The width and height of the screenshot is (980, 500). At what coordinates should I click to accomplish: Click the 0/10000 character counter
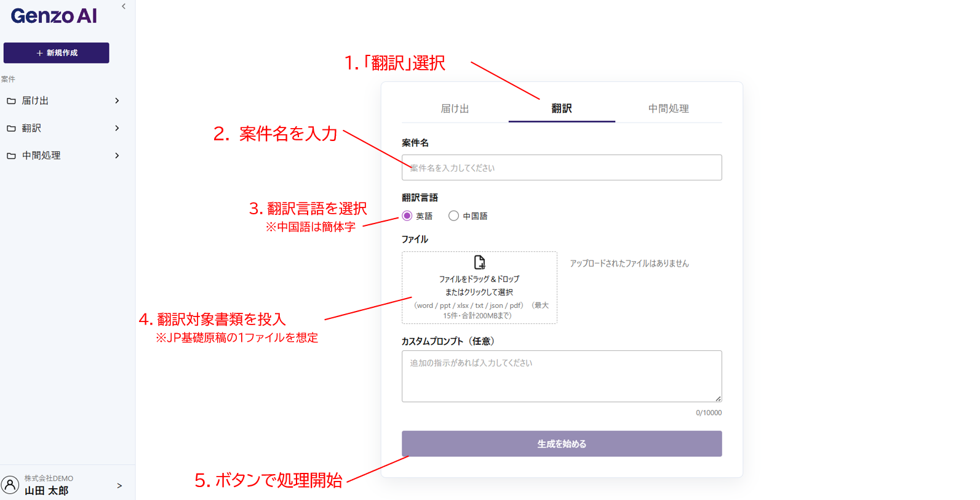coord(709,413)
